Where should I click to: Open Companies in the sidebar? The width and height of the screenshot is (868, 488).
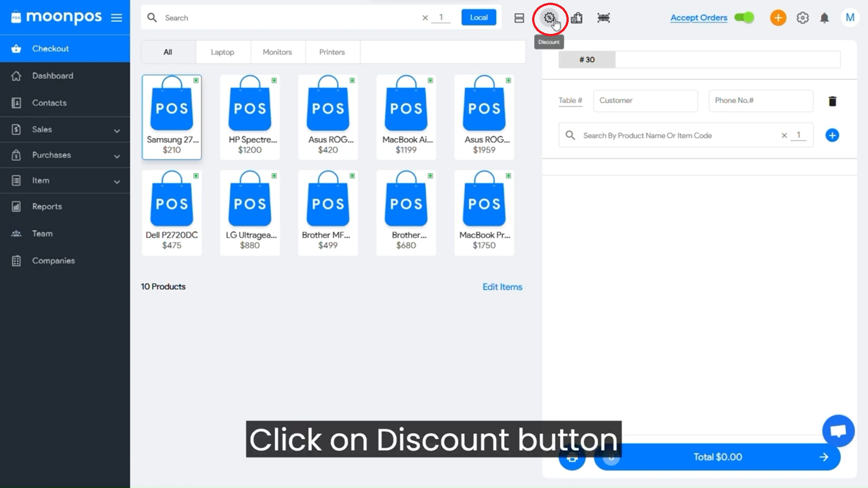click(x=65, y=261)
